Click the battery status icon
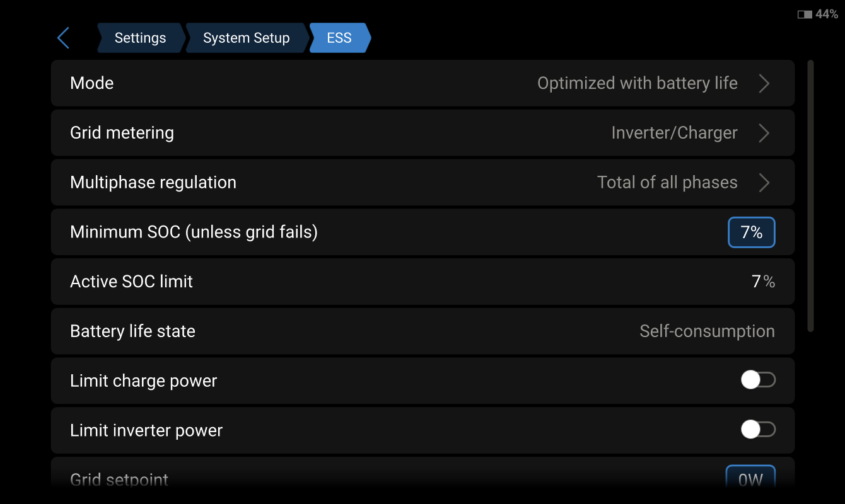Viewport: 845px width, 504px height. click(805, 14)
